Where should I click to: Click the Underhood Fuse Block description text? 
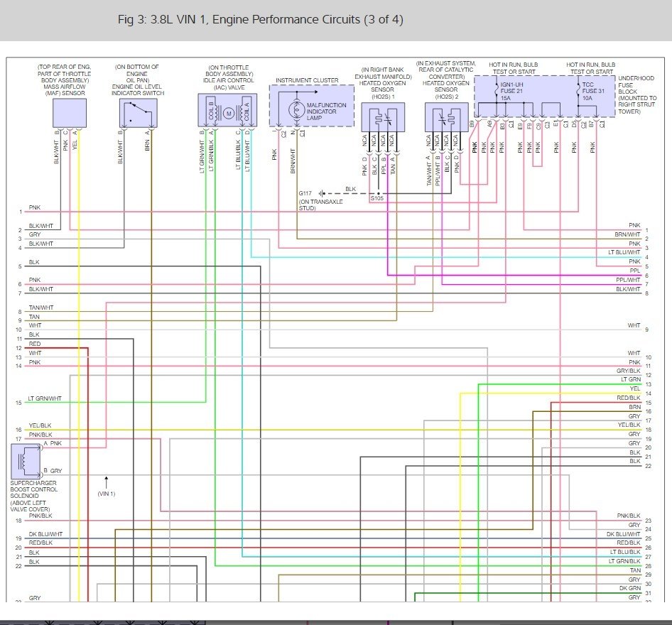pos(636,93)
